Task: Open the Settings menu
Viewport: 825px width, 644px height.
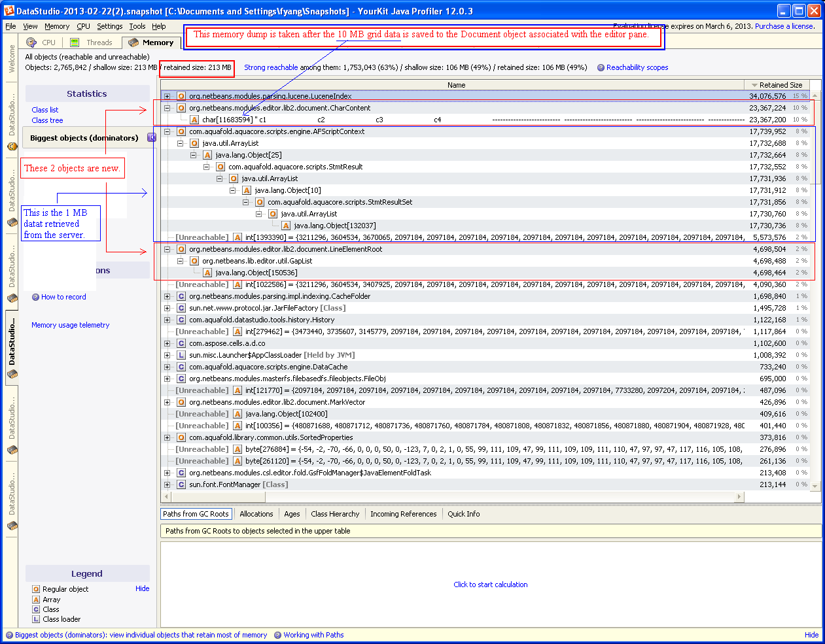Action: click(109, 26)
